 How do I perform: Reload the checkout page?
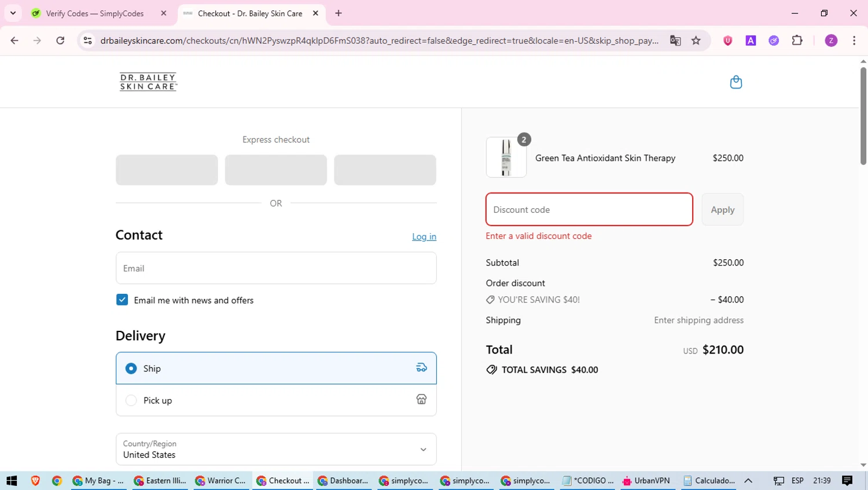tap(60, 40)
